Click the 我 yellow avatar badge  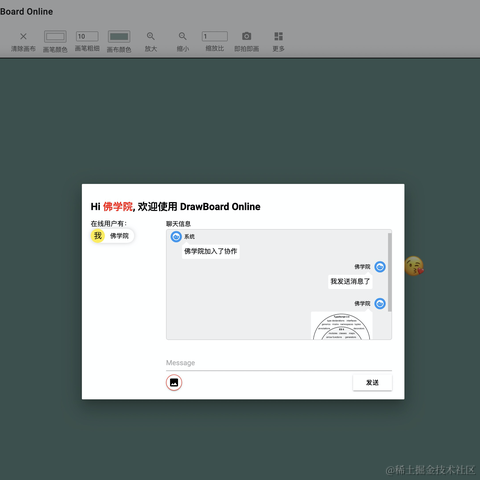coord(98,236)
